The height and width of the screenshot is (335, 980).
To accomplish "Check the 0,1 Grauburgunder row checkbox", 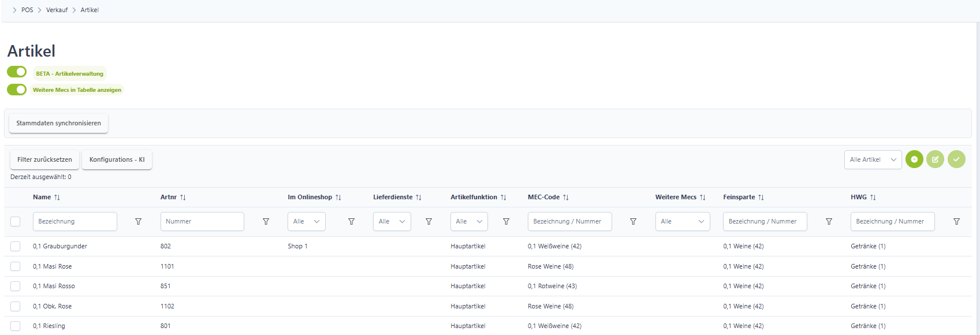I will point(16,247).
